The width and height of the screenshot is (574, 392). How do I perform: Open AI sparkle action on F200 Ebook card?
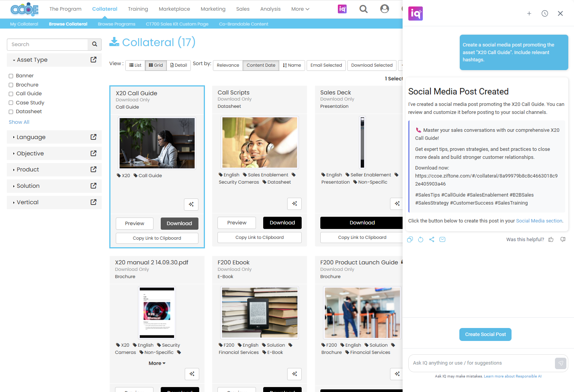[x=294, y=374]
